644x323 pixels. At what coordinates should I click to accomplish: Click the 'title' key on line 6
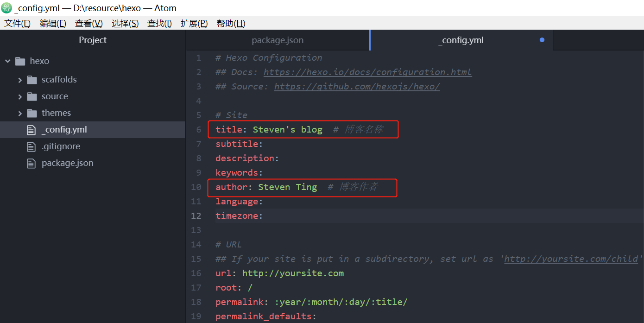pos(229,130)
